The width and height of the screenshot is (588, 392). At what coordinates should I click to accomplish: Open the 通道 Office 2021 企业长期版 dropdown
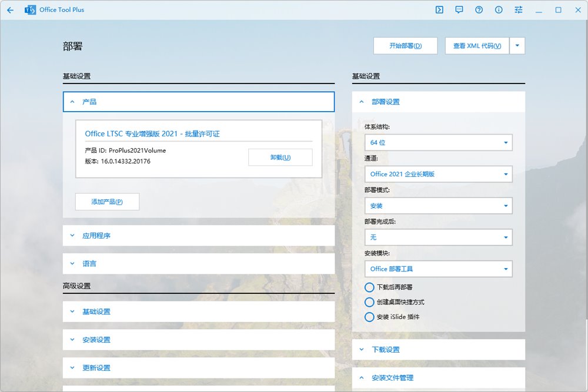[438, 174]
